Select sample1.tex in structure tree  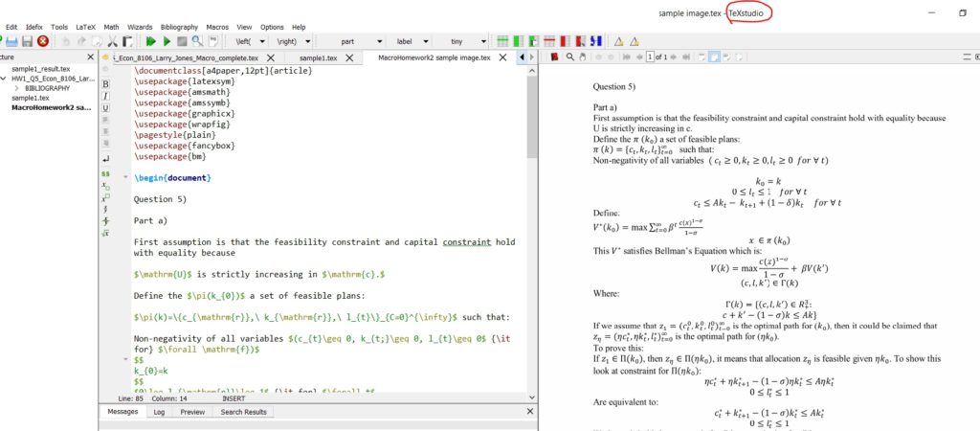(30, 99)
